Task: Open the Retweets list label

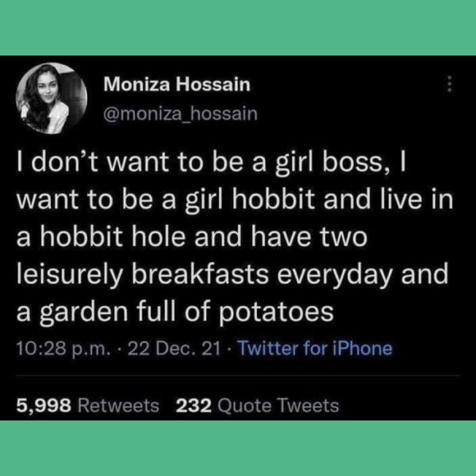Action: click(x=118, y=406)
